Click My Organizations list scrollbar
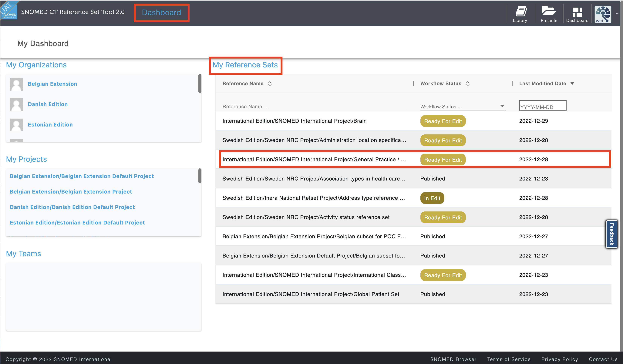Viewport: 623px width, 364px height. (200, 84)
